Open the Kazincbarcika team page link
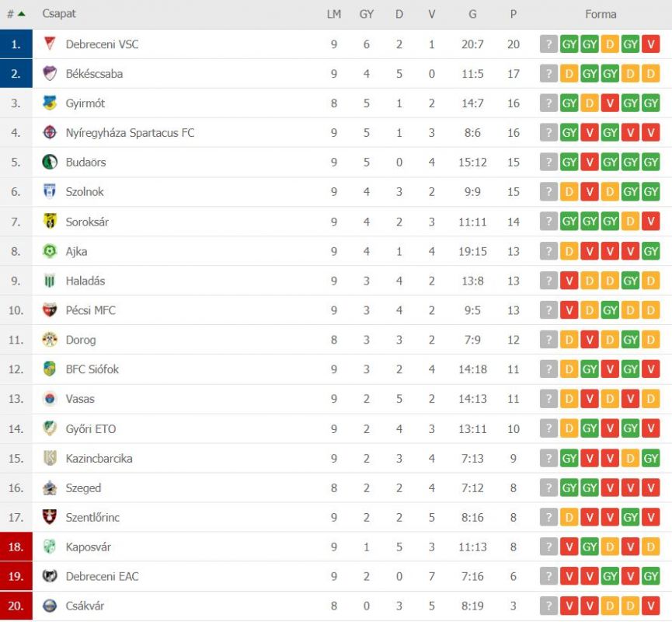This screenshot has height=622, width=672. pos(99,459)
